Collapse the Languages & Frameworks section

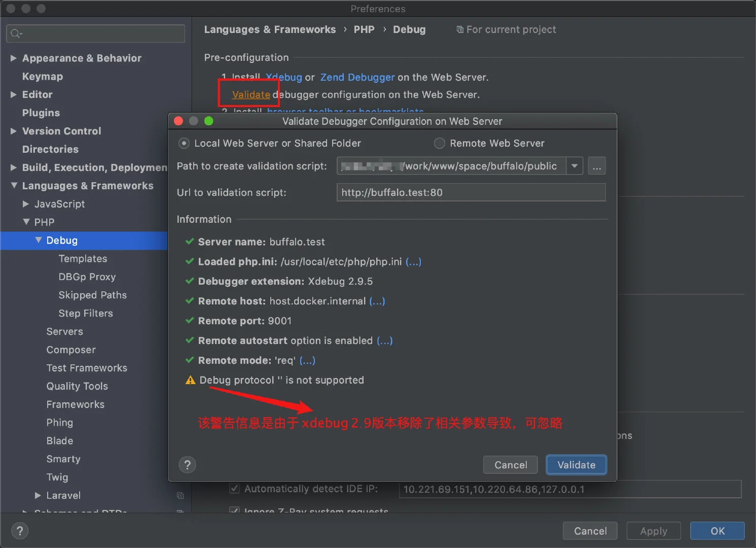(14, 186)
